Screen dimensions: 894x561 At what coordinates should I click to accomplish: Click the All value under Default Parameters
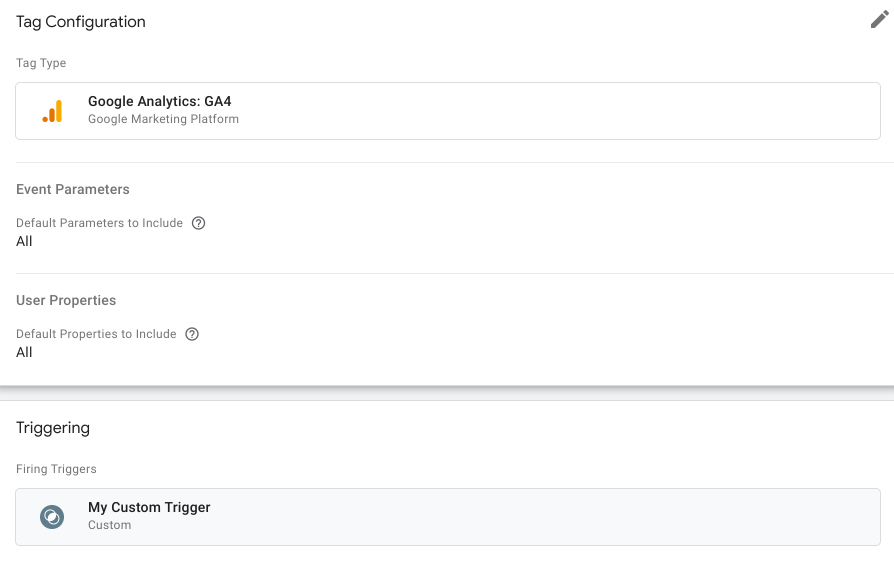click(24, 241)
